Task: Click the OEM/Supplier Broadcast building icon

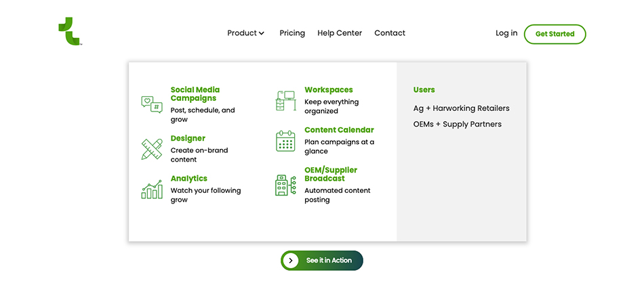Action: click(285, 185)
